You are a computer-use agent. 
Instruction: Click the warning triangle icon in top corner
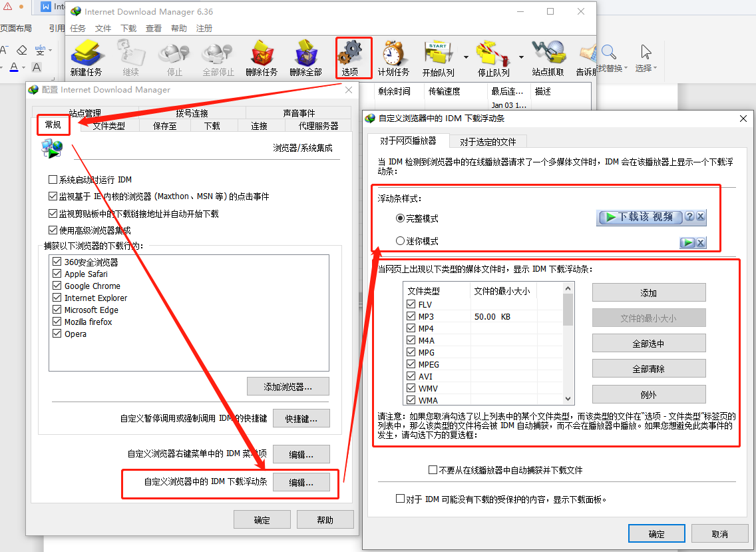coord(7,7)
